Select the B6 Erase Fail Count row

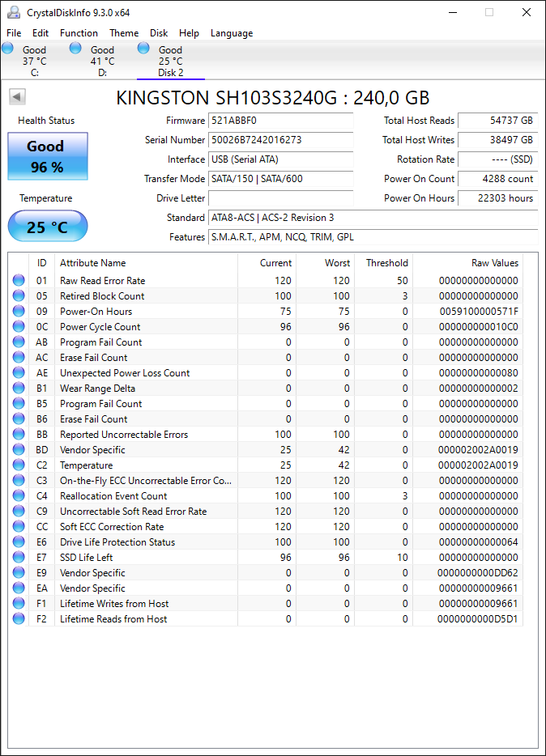(x=266, y=419)
